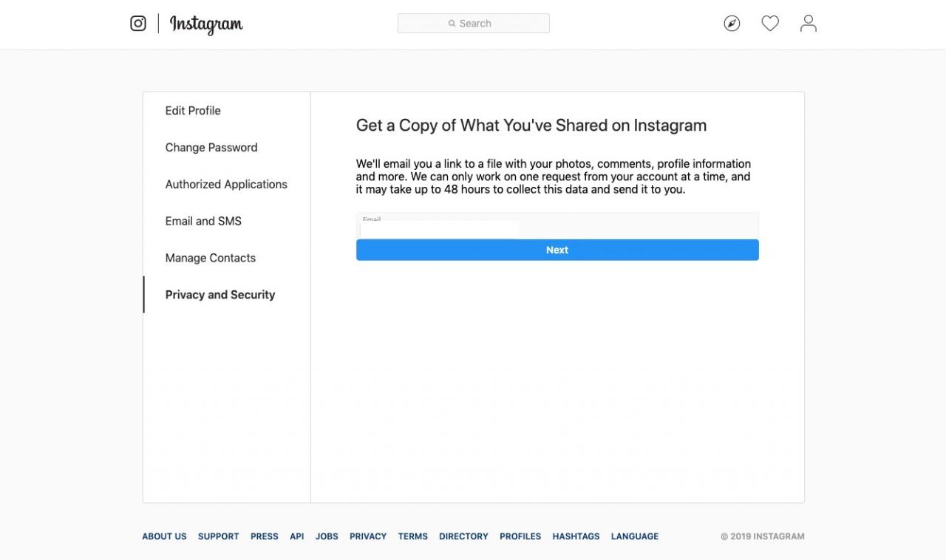Open the Profiles footer link

[x=520, y=536]
